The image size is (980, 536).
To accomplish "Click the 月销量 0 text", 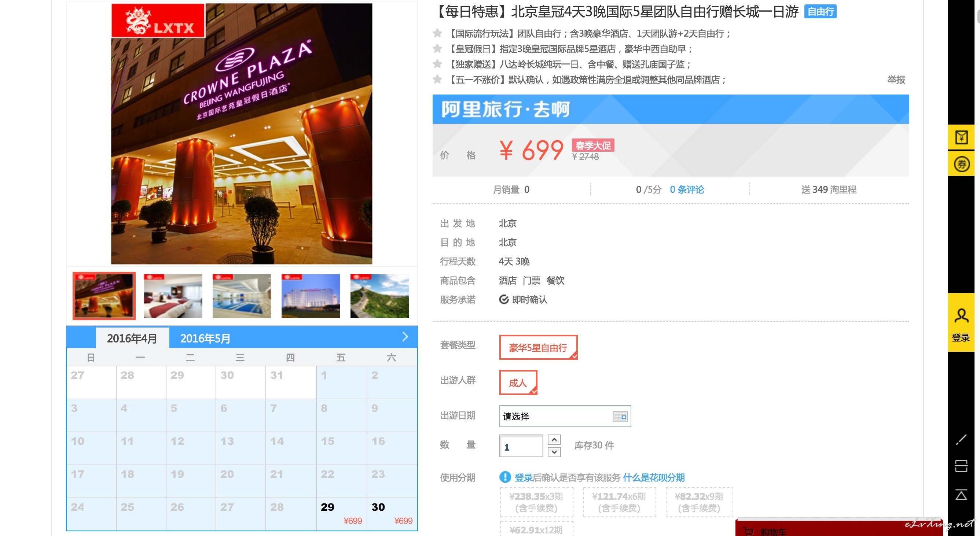I will (511, 189).
